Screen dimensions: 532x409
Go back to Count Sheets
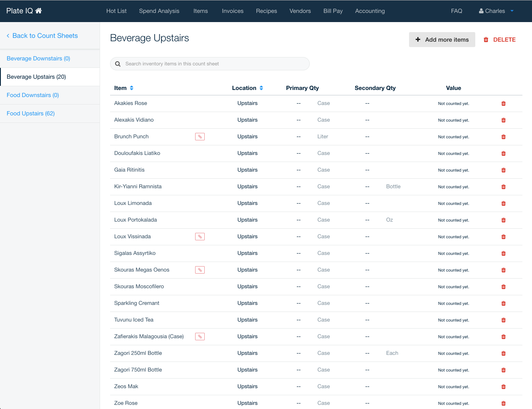(42, 36)
